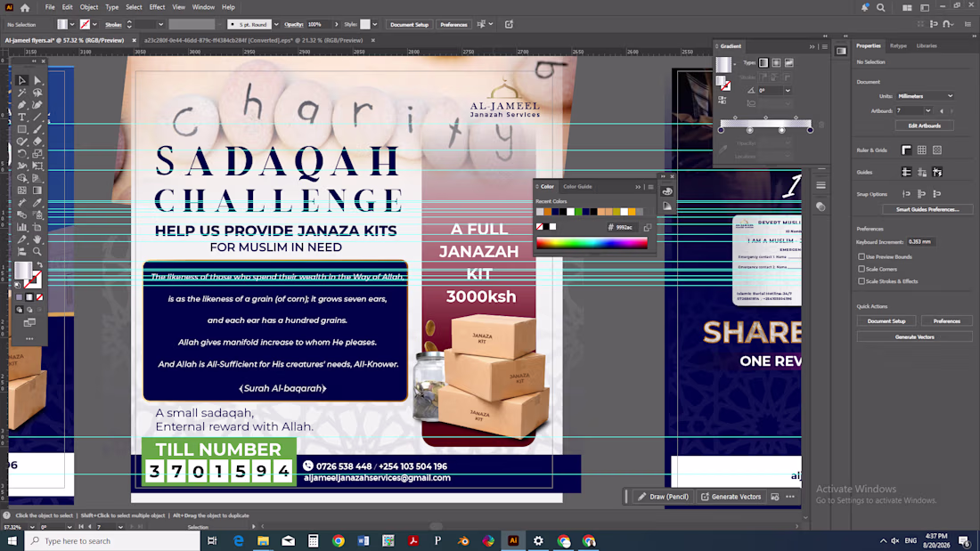Click the Keyboard Increment input field
This screenshot has width=980, height=551.
coord(920,242)
